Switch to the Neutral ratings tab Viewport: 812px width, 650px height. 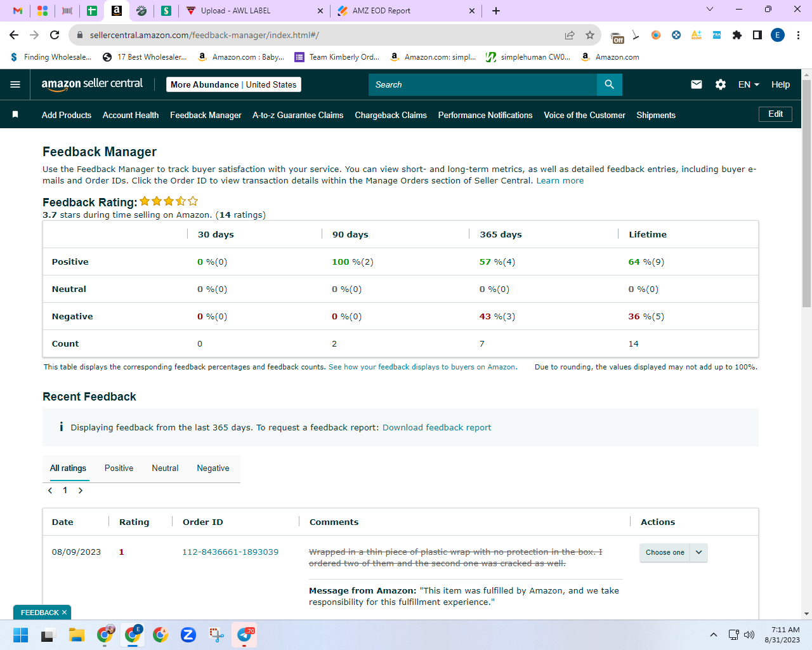coord(165,468)
